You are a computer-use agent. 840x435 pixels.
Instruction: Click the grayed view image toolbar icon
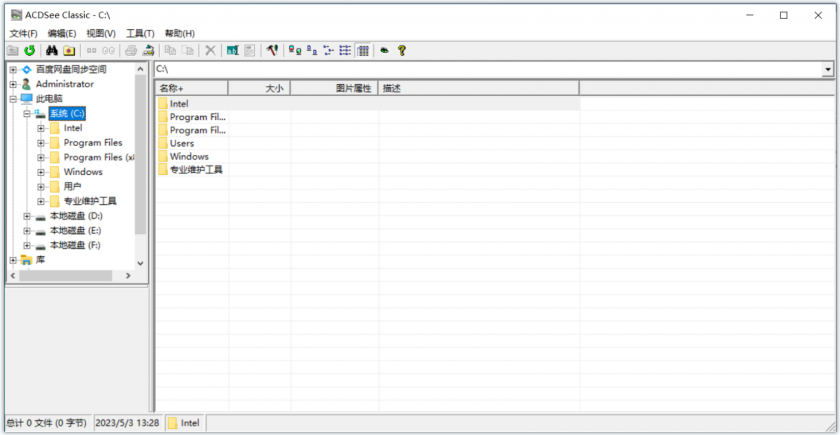click(x=92, y=51)
